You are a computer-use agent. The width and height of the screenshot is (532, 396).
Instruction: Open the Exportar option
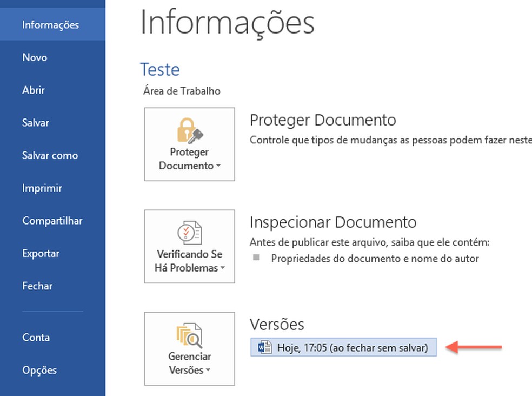[41, 253]
